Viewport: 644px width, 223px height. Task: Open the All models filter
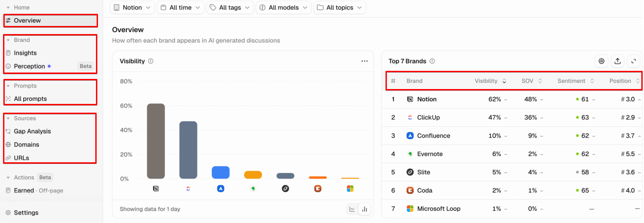[283, 7]
